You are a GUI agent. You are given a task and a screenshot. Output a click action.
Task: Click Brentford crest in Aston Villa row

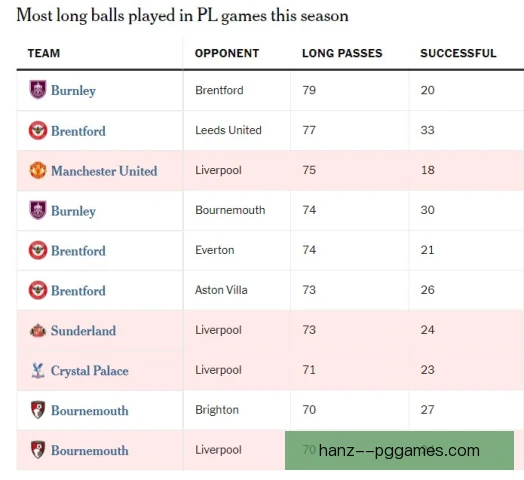tap(38, 290)
